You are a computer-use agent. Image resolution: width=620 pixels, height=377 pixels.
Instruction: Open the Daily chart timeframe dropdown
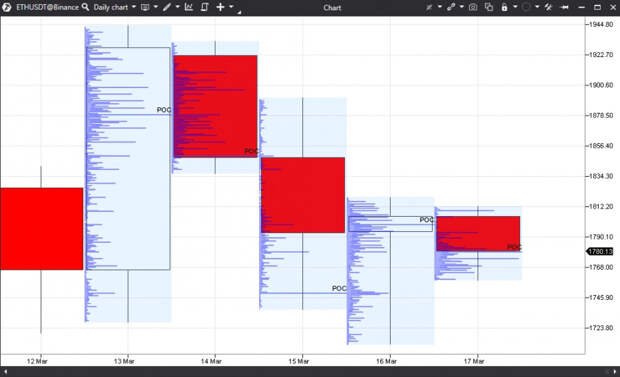(x=115, y=7)
